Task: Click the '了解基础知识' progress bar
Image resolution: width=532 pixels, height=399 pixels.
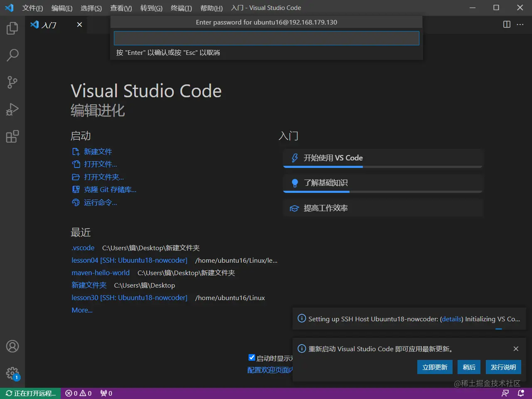Action: [x=383, y=192]
